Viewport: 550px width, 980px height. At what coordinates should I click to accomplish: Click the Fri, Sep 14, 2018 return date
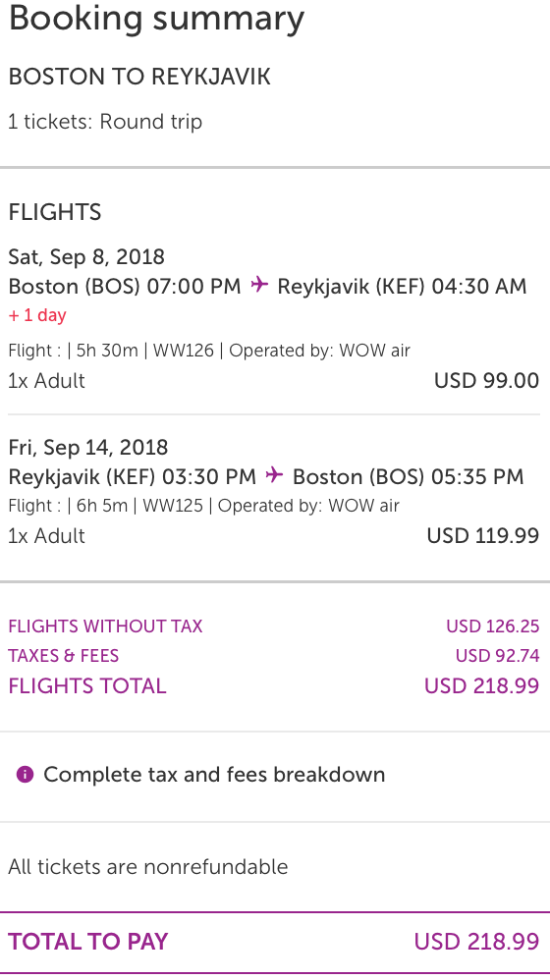pyautogui.click(x=88, y=448)
